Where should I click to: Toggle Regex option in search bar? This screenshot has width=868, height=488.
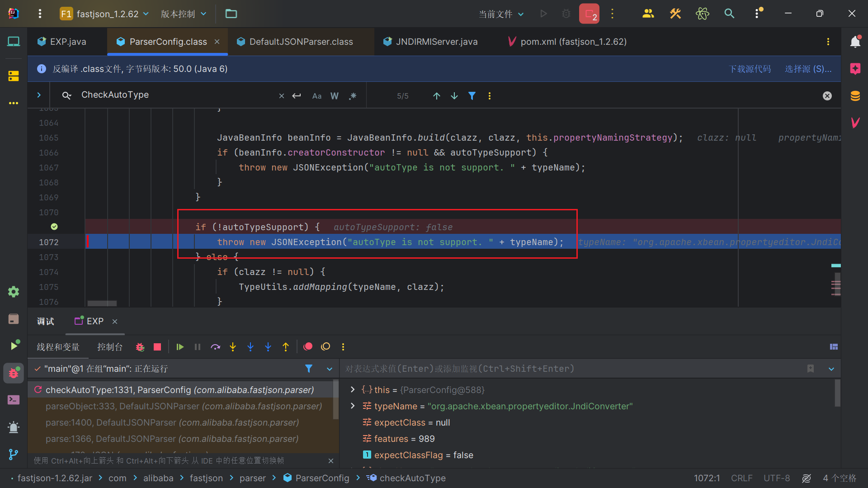tap(353, 96)
